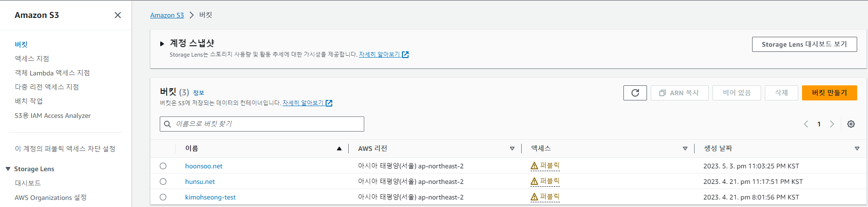
Task: Open the hunsu.net bucket link
Action: point(200,182)
